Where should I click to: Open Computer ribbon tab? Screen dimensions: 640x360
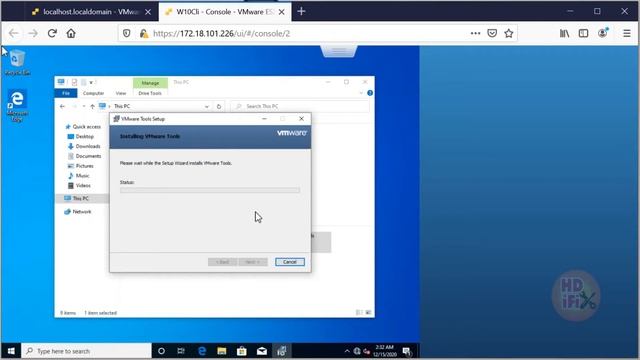[x=93, y=93]
